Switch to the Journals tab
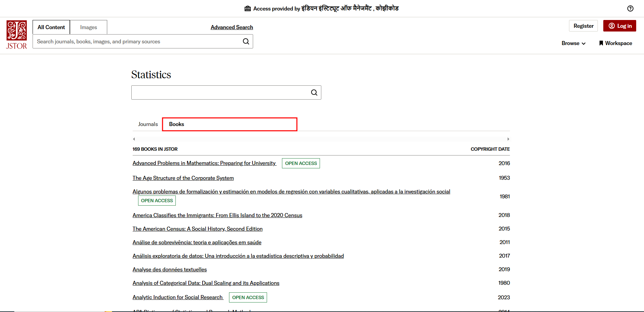 pyautogui.click(x=148, y=124)
